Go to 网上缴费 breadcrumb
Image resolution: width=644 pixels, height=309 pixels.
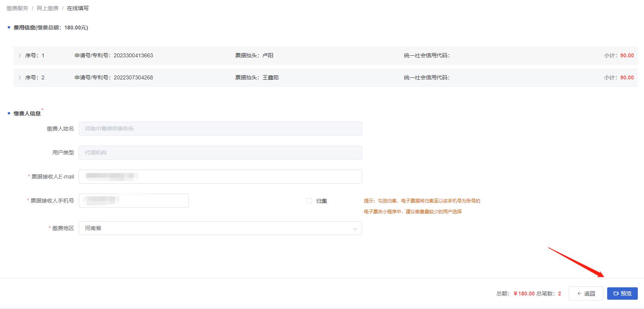coord(48,8)
